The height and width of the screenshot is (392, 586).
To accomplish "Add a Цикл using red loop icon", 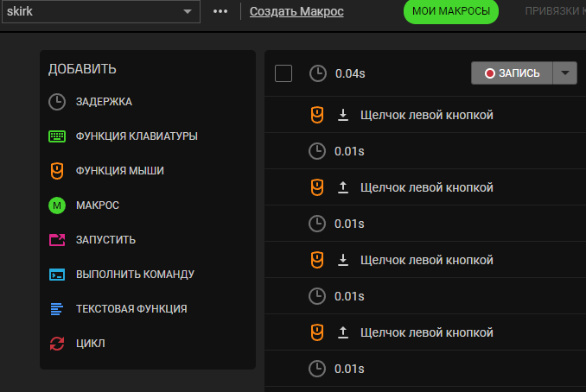I will (57, 344).
